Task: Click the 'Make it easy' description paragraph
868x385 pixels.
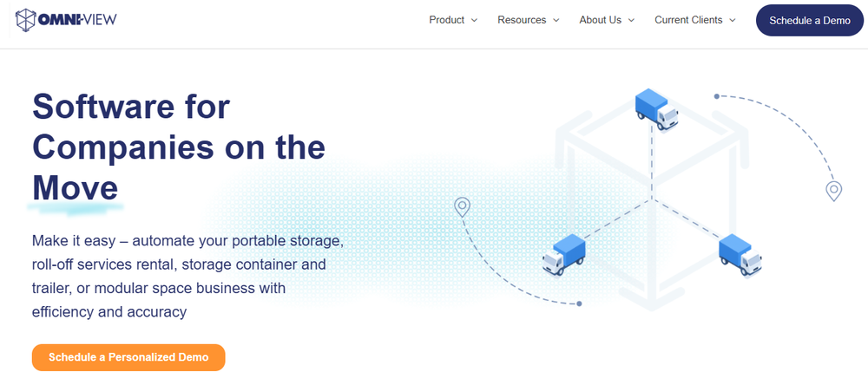Action: pyautogui.click(x=188, y=276)
